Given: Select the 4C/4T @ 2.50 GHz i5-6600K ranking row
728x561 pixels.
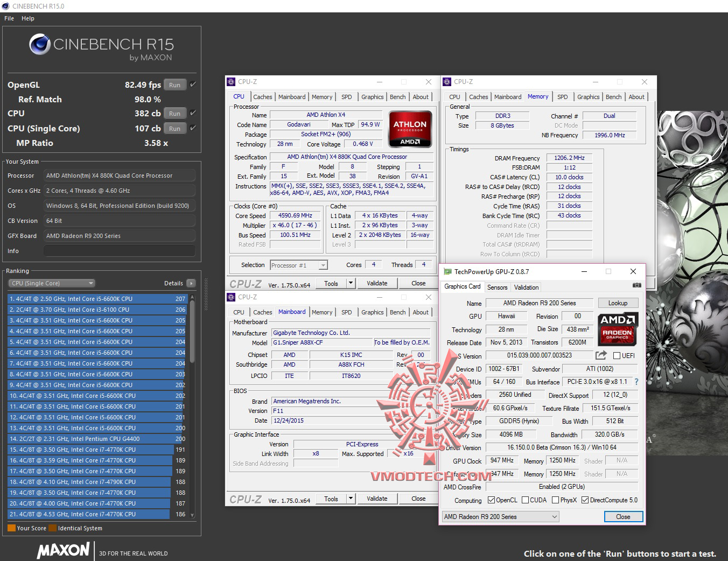Looking at the screenshot, I should [x=97, y=299].
